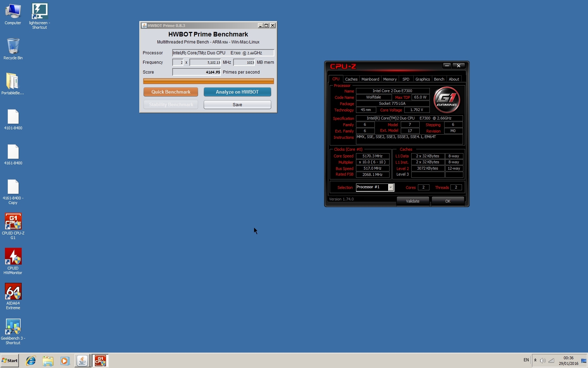Viewport: 588px width, 368px height.
Task: Click the Show Desktop icon in the tray corner
Action: [x=584, y=361]
